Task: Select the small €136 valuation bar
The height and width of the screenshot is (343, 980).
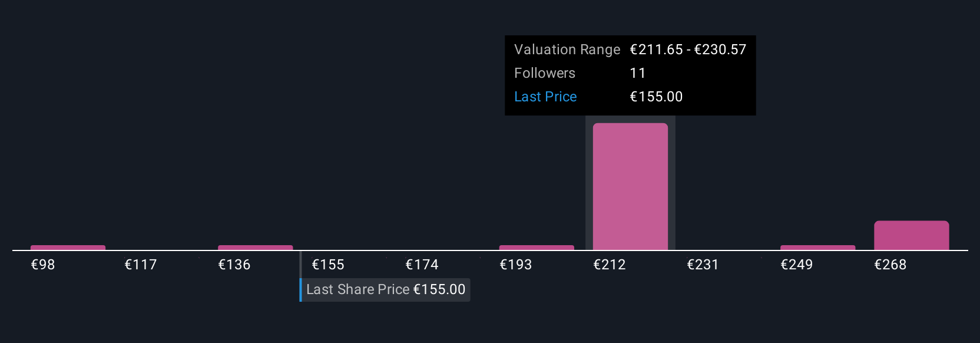Action: (x=255, y=248)
